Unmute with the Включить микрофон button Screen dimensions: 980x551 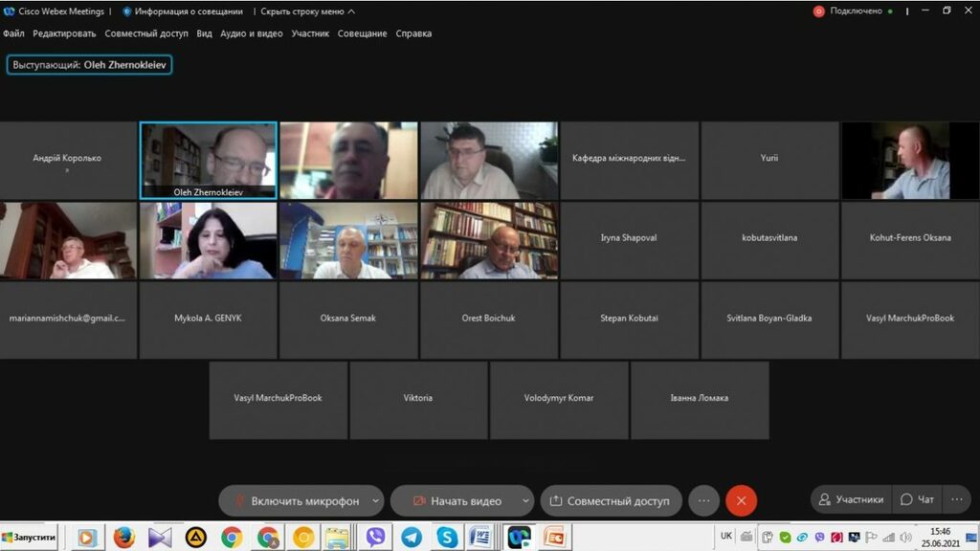(x=295, y=500)
